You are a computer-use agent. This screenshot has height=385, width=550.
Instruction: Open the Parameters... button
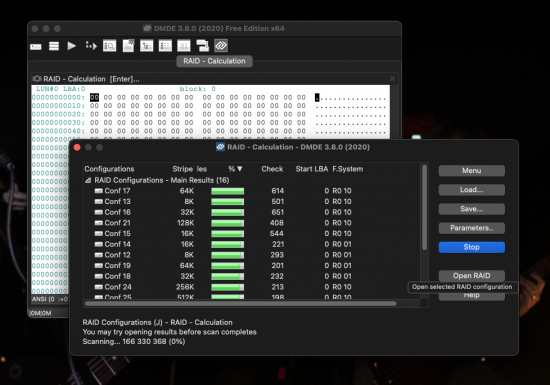tap(471, 228)
